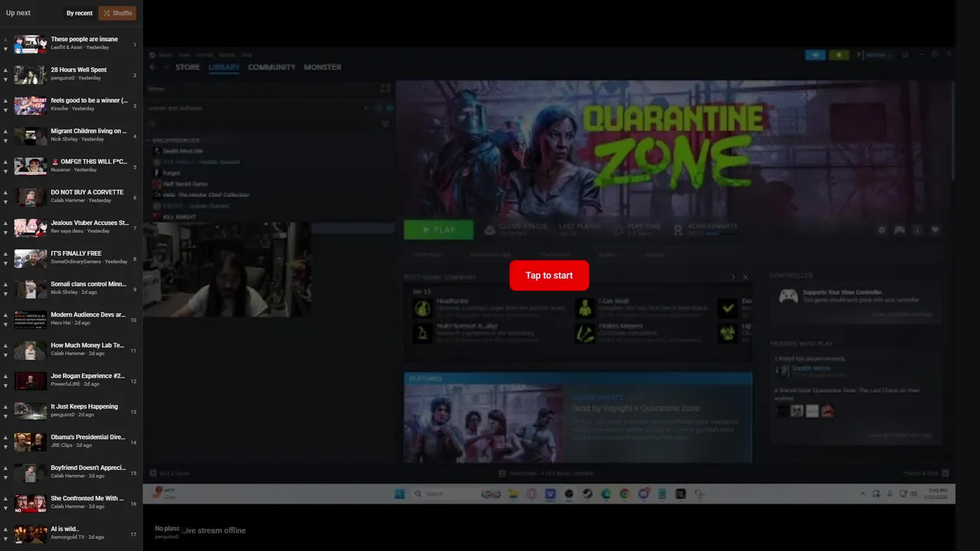Move 'Somali clans control' video down
The width and height of the screenshot is (980, 551).
(5, 293)
